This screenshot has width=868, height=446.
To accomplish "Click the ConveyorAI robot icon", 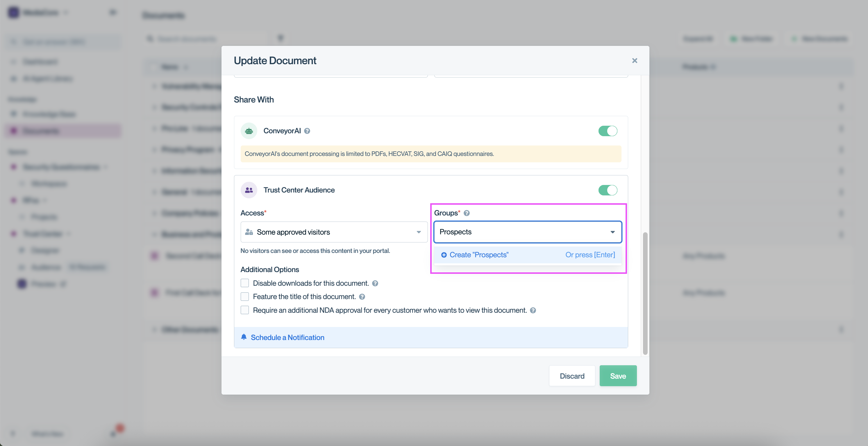I will [249, 131].
